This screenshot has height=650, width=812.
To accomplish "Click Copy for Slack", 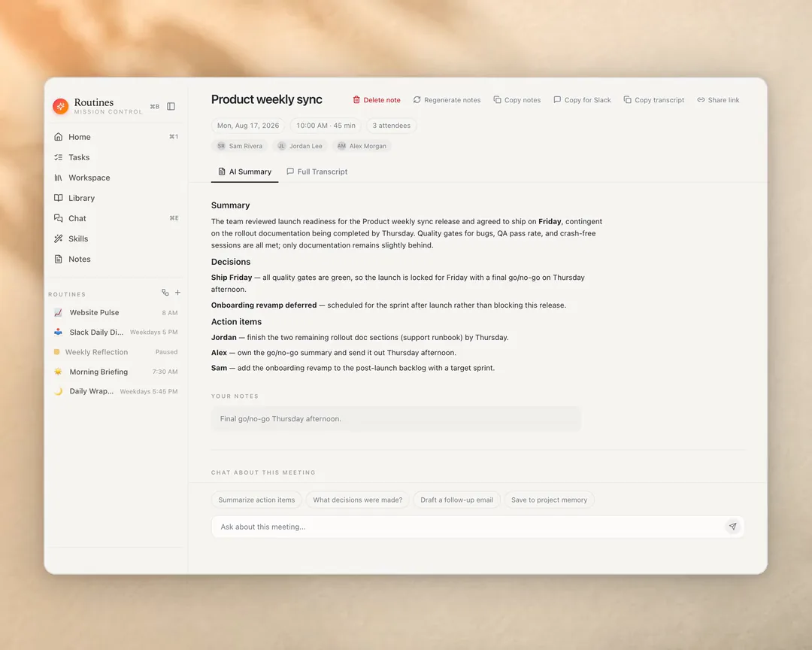I will (x=582, y=100).
